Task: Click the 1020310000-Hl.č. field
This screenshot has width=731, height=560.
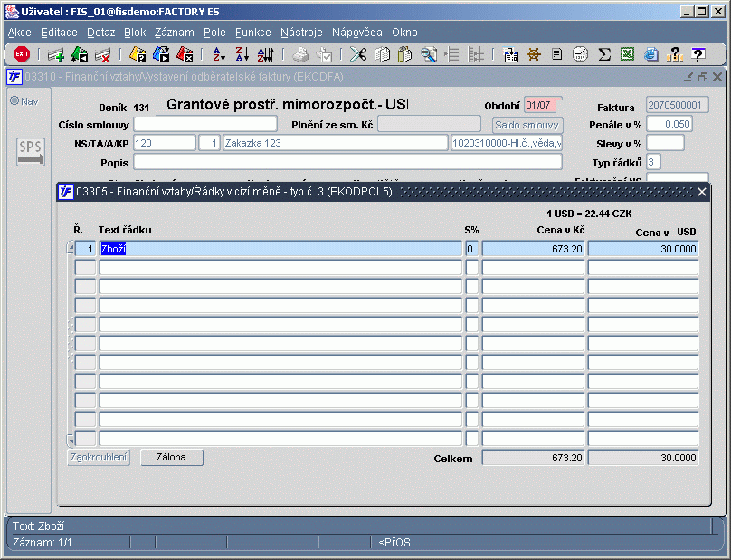Action: click(507, 143)
